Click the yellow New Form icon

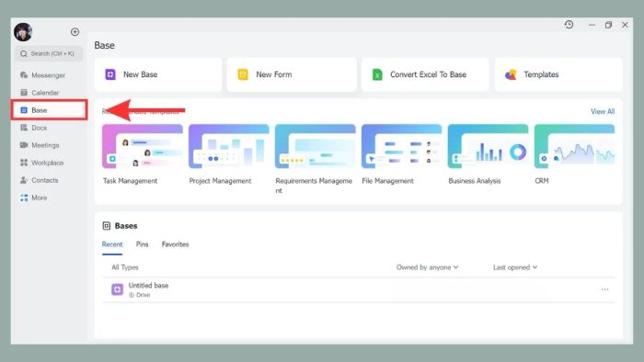click(x=243, y=74)
